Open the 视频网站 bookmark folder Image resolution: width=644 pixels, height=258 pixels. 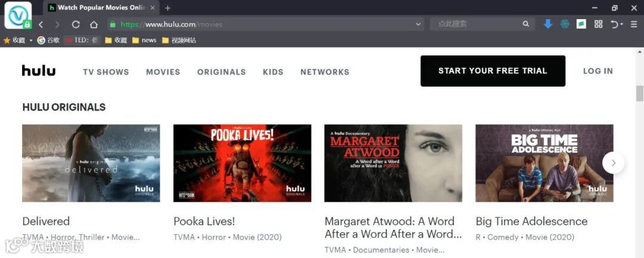(x=179, y=41)
